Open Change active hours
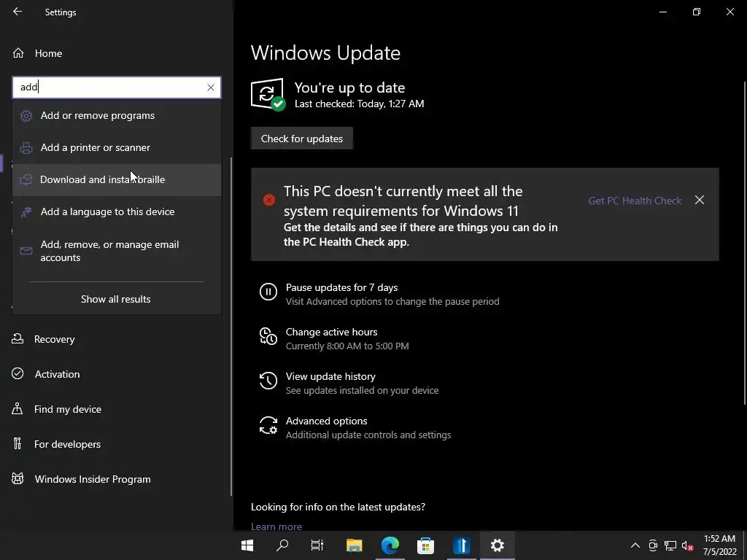 click(332, 332)
